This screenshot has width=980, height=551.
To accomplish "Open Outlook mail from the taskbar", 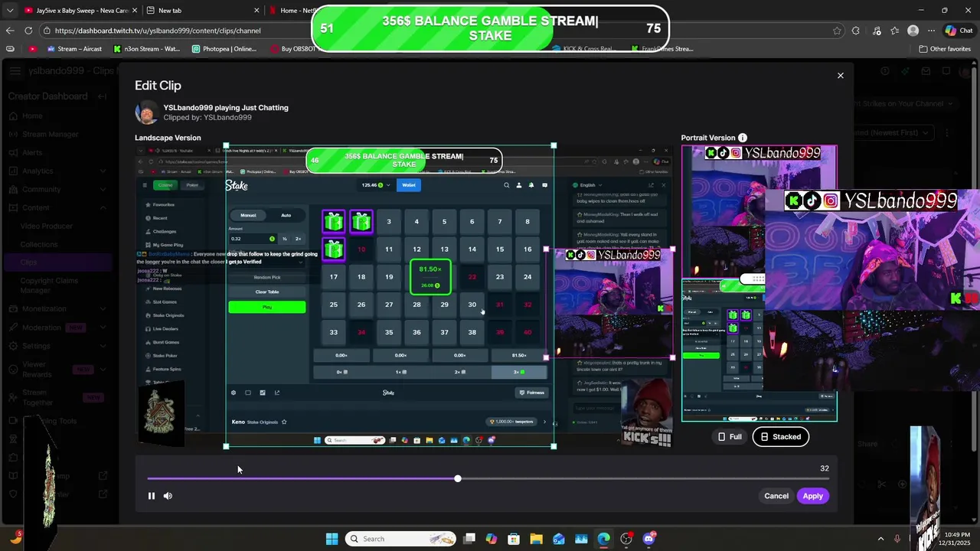I will 559,539.
